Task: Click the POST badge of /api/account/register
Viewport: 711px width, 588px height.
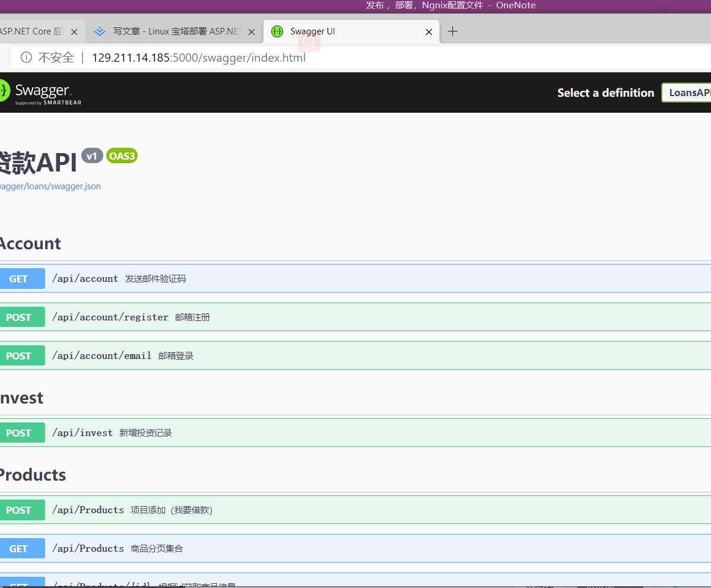Action: coord(22,317)
